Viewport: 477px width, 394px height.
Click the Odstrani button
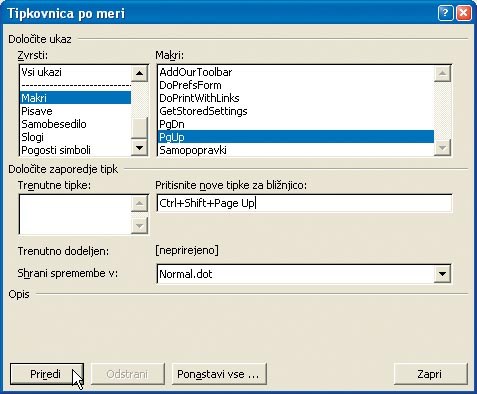click(x=128, y=374)
